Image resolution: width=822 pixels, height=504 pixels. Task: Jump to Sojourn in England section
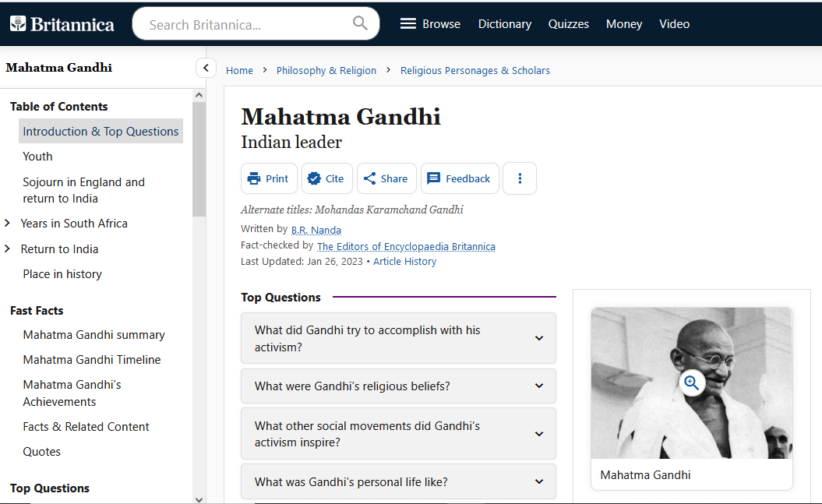(x=84, y=190)
